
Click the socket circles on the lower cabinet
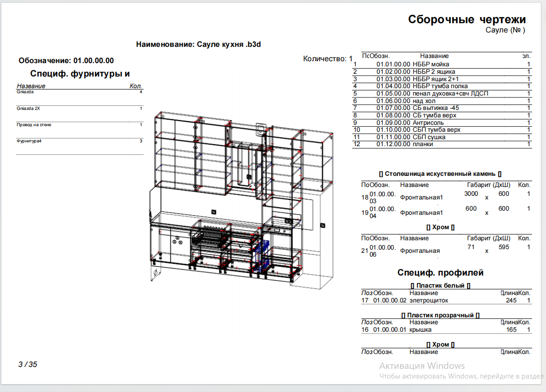tap(177, 240)
